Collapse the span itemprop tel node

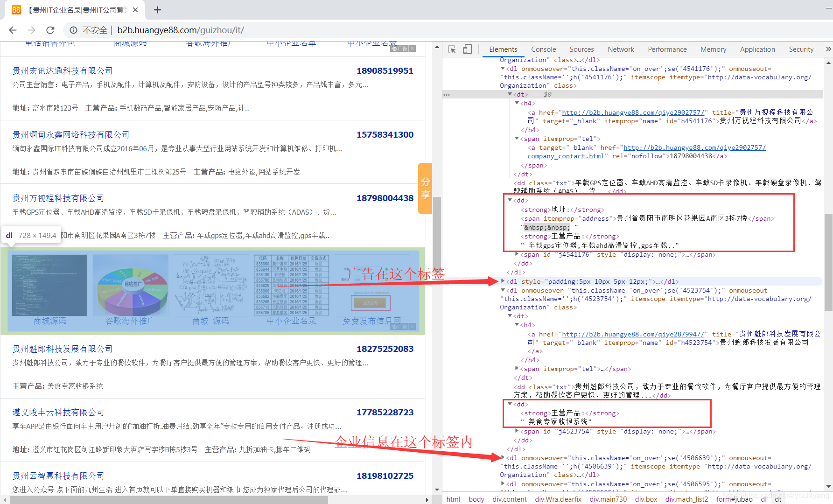(517, 139)
